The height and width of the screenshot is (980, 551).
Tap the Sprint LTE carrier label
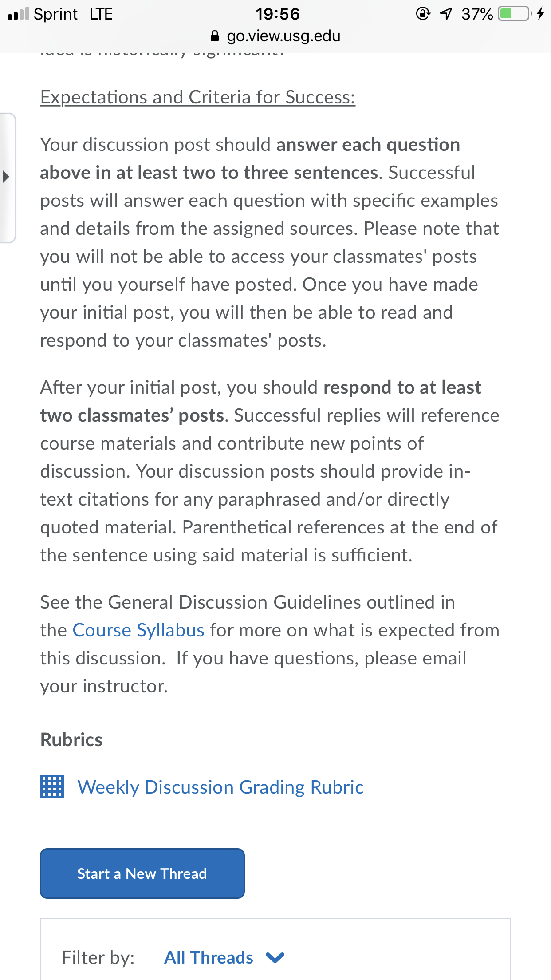pos(73,14)
